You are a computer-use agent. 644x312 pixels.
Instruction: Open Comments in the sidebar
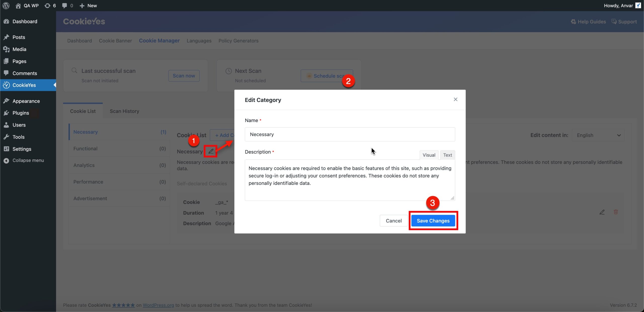tap(28, 73)
